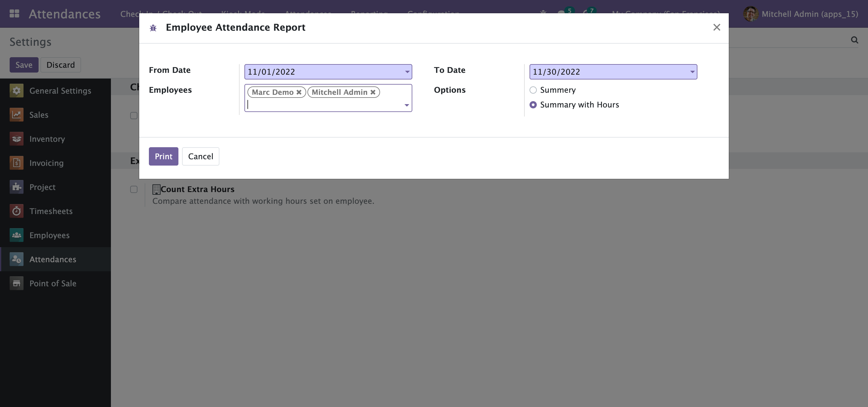This screenshot has height=407, width=868.
Task: Click the search magnifier icon
Action: tap(854, 40)
